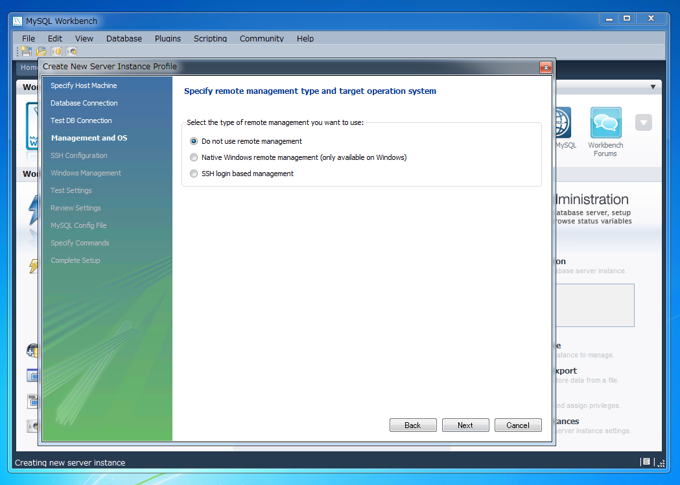Viewport: 680px width, 485px height.
Task: Open the Workbench Forums icon
Action: coord(606,123)
